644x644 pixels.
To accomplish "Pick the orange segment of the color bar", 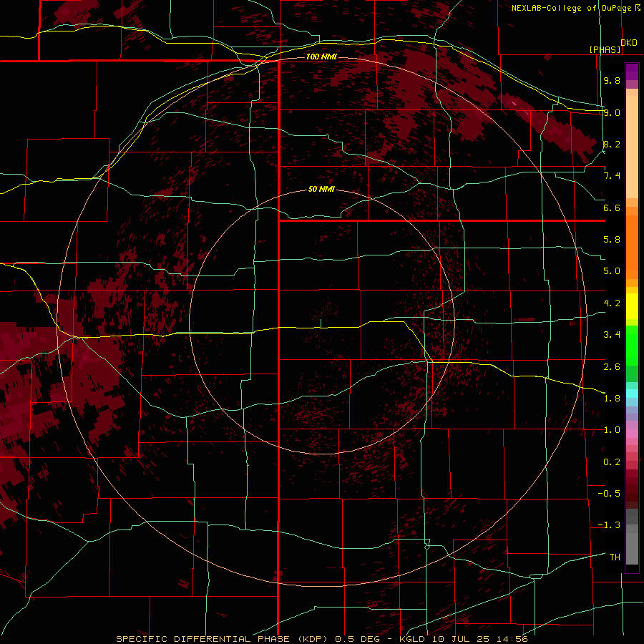I will point(632,248).
